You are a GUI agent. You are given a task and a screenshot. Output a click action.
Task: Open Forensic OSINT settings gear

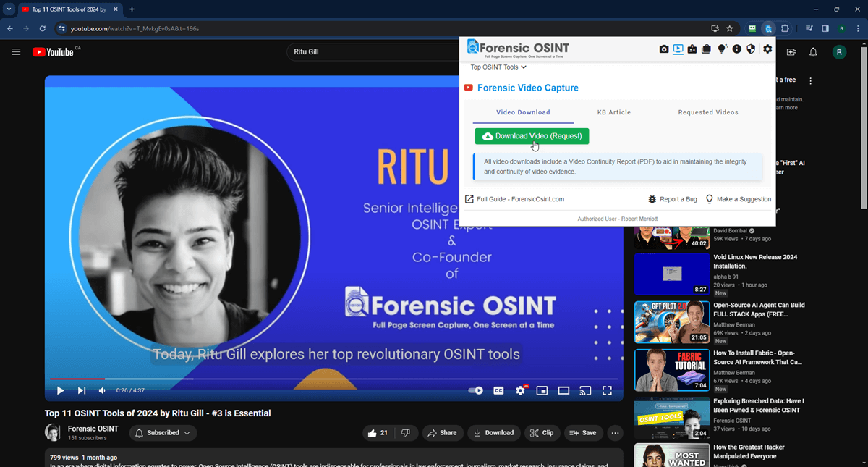767,49
